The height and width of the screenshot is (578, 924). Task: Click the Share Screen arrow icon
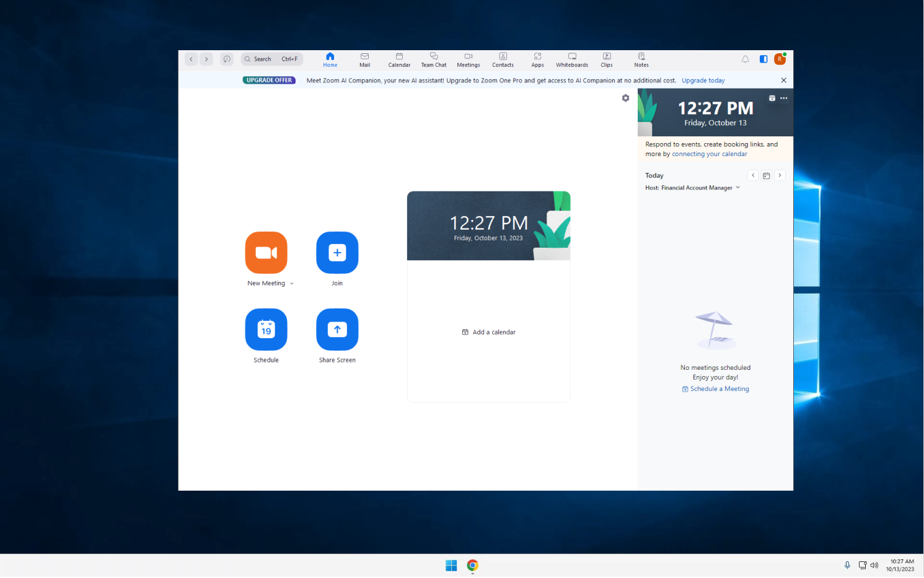337,330
